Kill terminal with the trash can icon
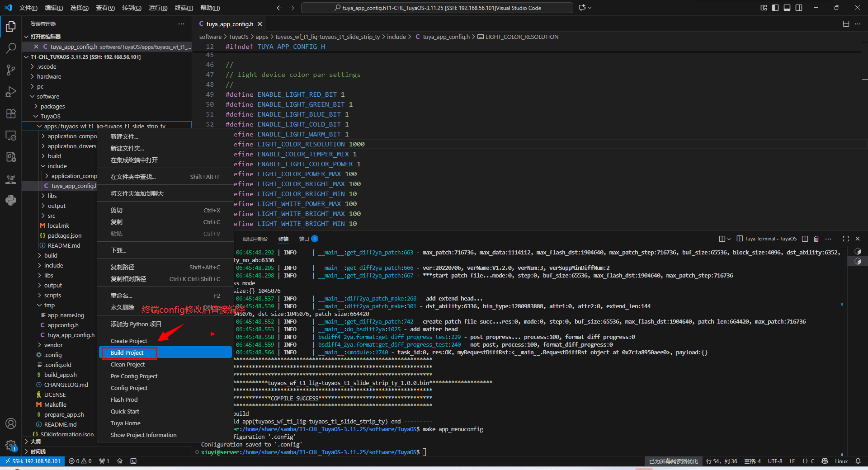The image size is (868, 470). pyautogui.click(x=816, y=239)
